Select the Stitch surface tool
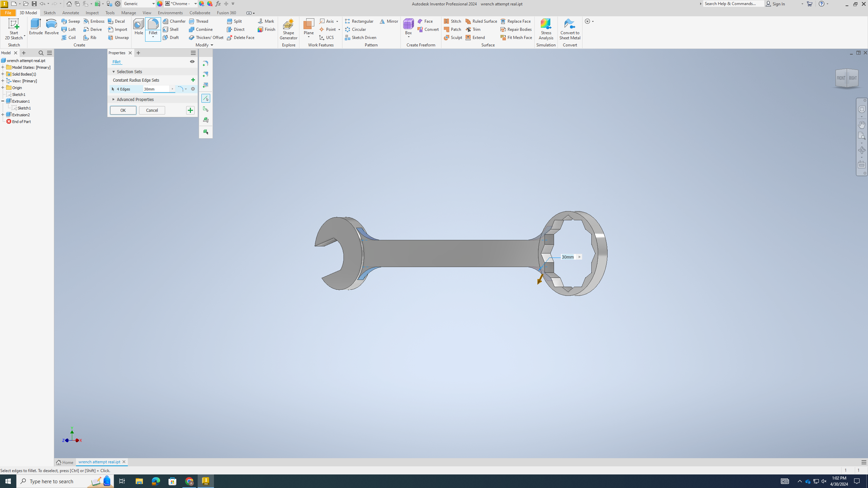The image size is (868, 488). click(452, 21)
